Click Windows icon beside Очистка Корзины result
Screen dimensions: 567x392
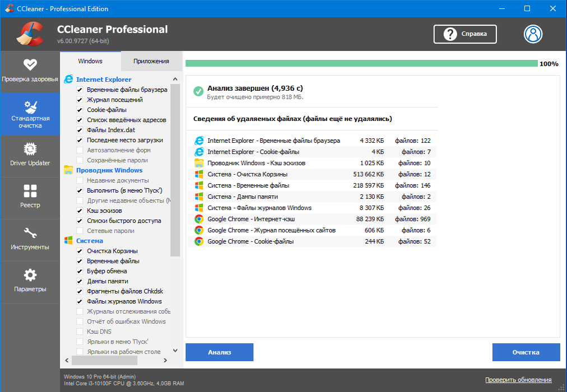(199, 174)
